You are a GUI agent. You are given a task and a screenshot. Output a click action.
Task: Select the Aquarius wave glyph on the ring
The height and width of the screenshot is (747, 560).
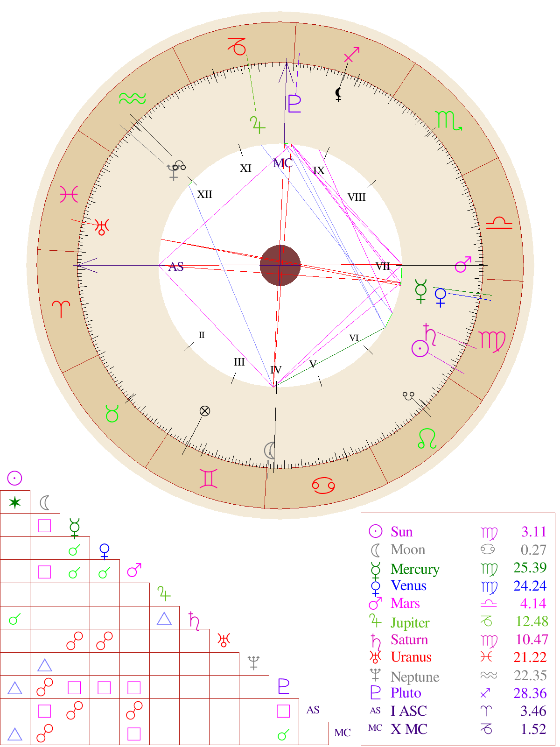[x=133, y=98]
